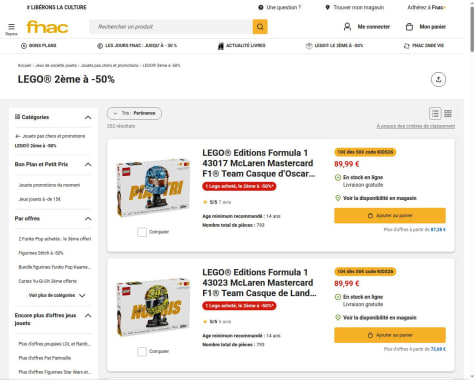Switch to grid view layout icon

click(448, 114)
